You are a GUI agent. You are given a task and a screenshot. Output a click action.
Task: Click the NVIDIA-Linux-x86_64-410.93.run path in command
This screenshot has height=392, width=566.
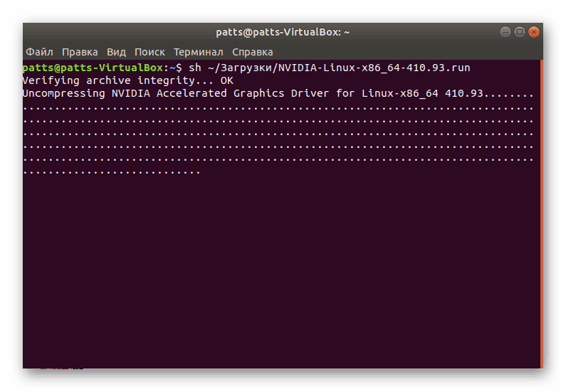coord(374,68)
